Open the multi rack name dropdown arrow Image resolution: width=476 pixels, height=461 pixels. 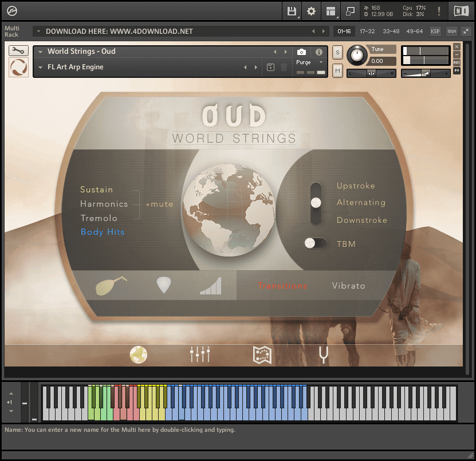(38, 31)
